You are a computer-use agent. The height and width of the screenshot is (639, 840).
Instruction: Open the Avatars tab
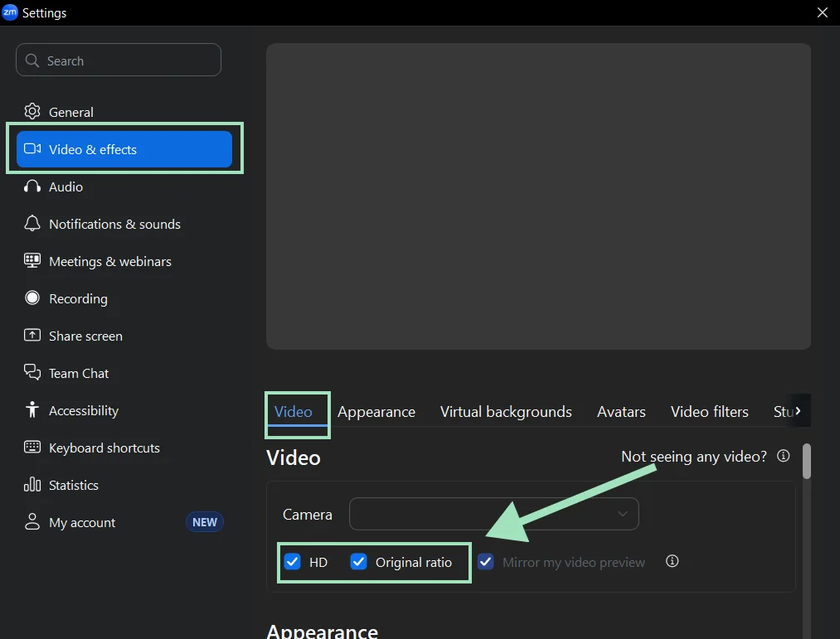pyautogui.click(x=621, y=411)
